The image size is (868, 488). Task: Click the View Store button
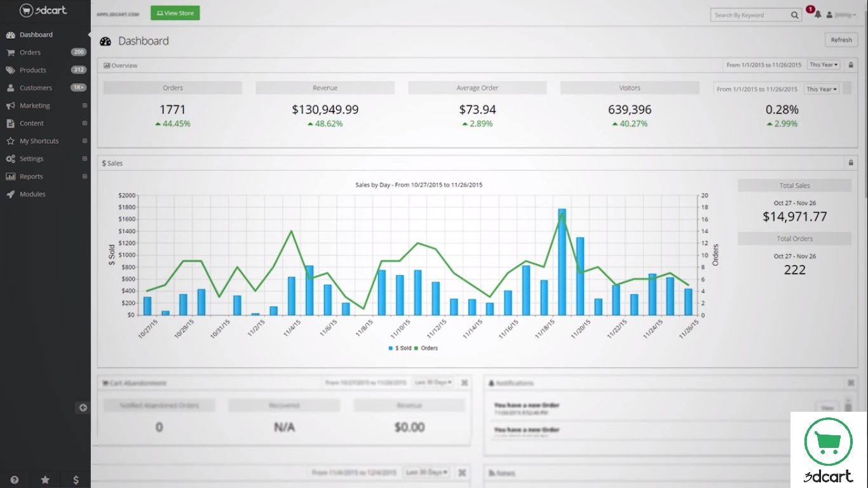pyautogui.click(x=175, y=12)
